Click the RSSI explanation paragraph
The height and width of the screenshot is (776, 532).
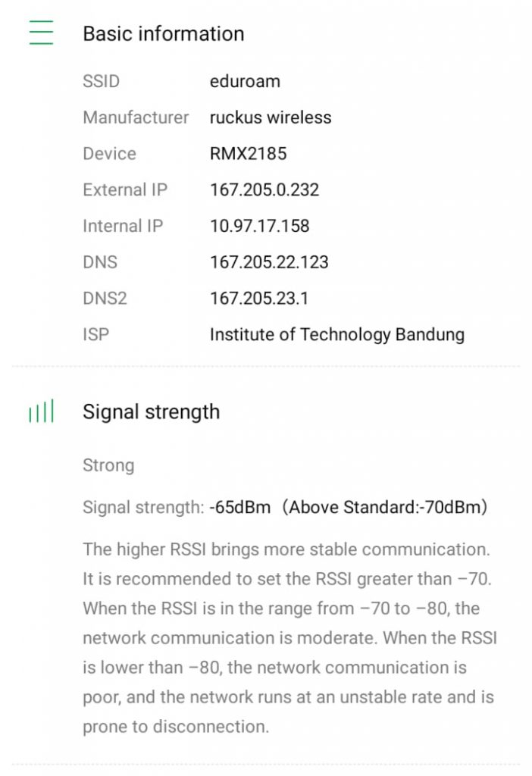(x=289, y=637)
